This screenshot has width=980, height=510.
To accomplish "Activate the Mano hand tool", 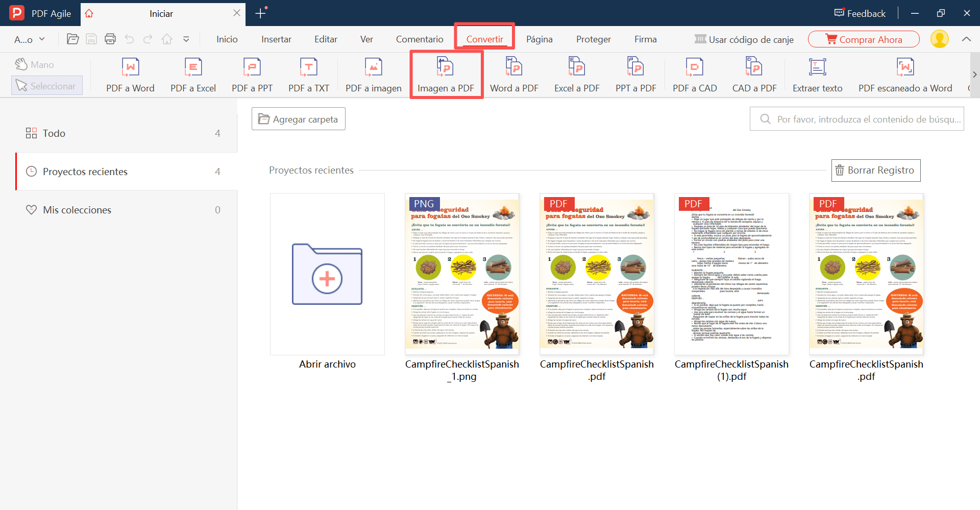I will (x=35, y=65).
